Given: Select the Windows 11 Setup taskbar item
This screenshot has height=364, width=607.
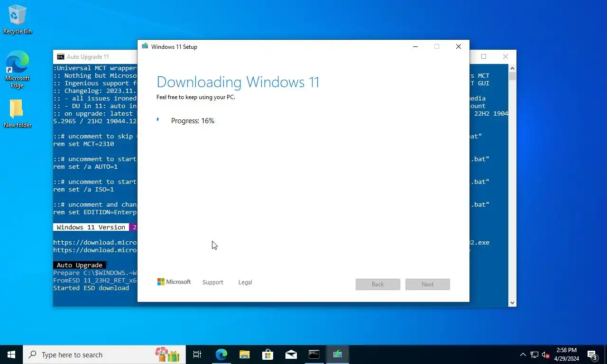Looking at the screenshot, I should [x=338, y=355].
